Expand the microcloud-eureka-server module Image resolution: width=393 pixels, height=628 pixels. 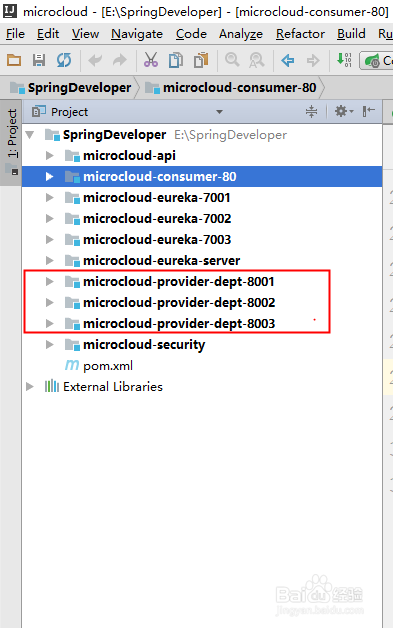pyautogui.click(x=49, y=260)
